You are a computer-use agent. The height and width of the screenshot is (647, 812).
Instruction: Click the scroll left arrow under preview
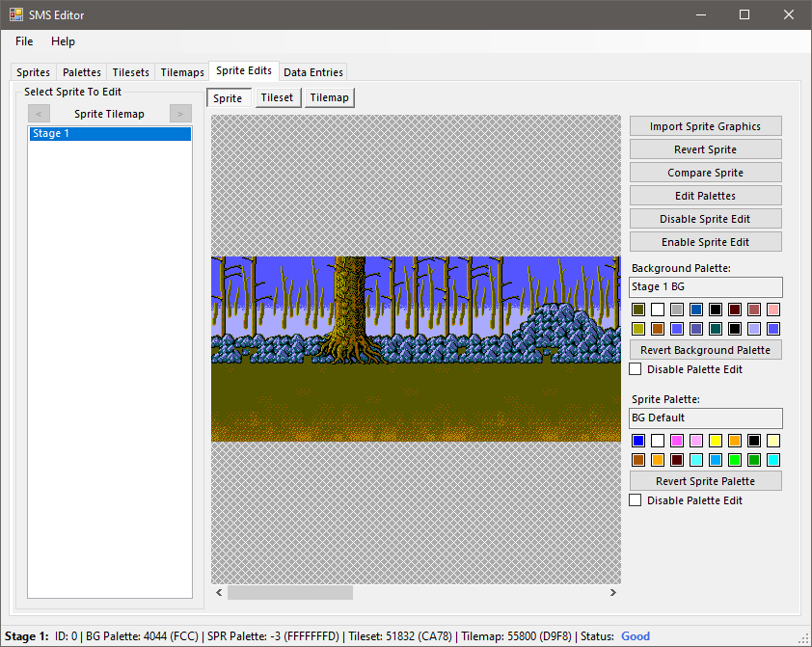click(219, 593)
